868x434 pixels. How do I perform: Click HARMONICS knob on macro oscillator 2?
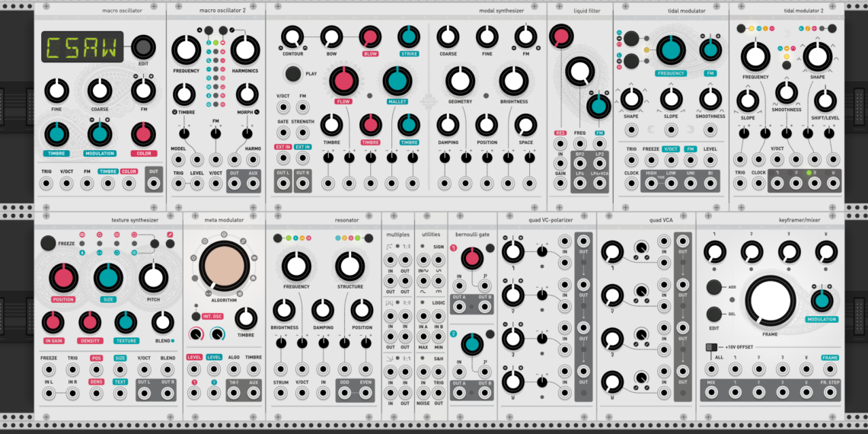(x=245, y=50)
